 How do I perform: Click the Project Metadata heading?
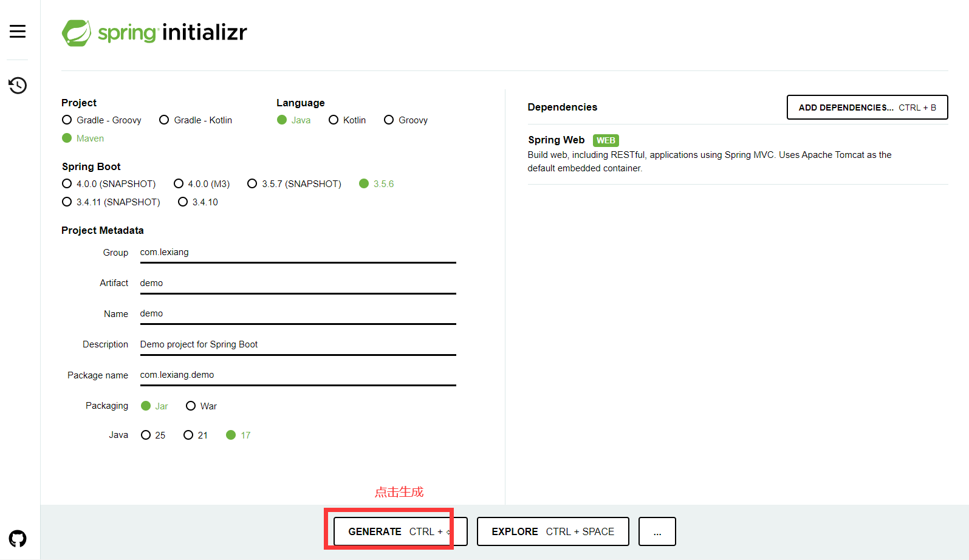pyautogui.click(x=103, y=231)
